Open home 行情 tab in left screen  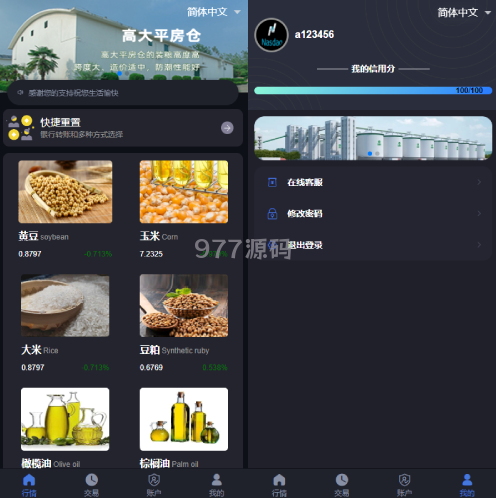click(x=29, y=485)
